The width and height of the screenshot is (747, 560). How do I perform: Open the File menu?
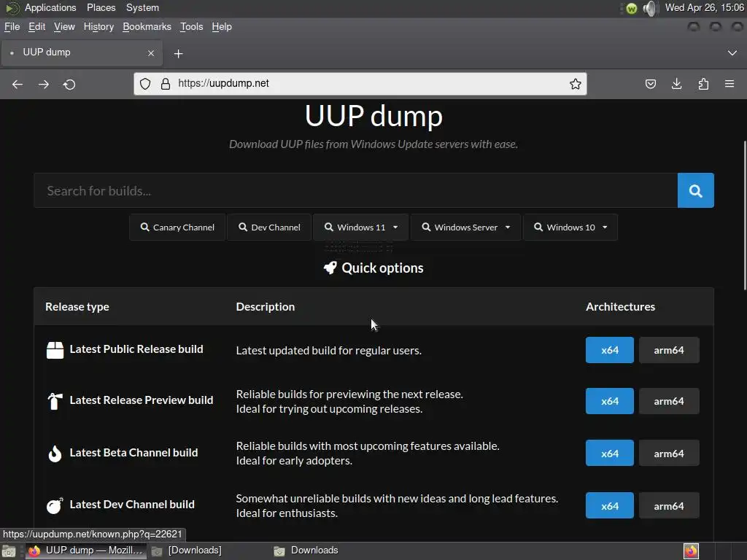click(x=12, y=27)
